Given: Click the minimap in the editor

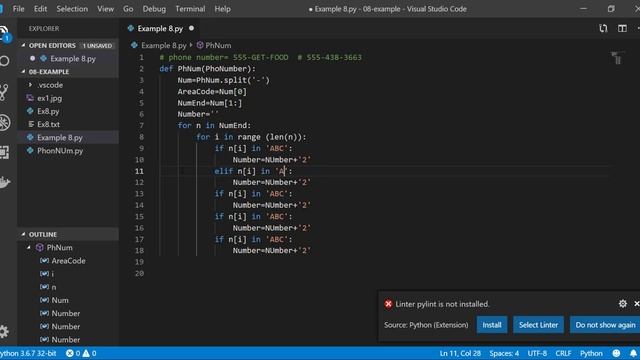Looking at the screenshot, I should 618,58.
